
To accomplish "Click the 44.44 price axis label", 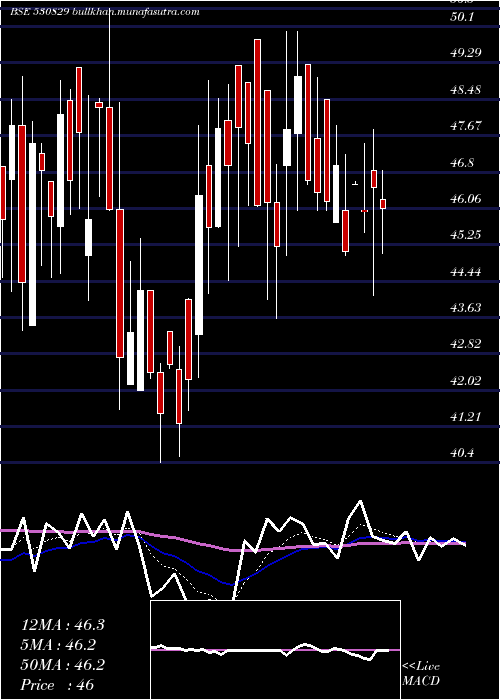I will (465, 271).
